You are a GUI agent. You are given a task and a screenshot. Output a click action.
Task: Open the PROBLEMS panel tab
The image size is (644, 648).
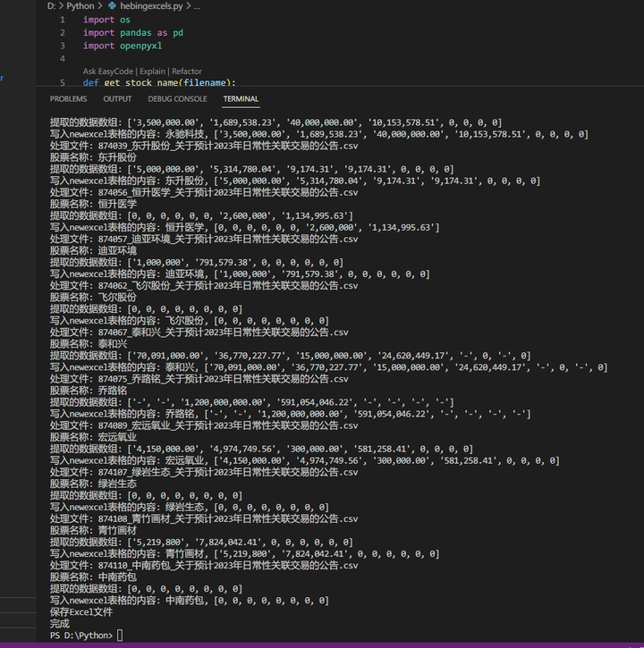click(68, 99)
